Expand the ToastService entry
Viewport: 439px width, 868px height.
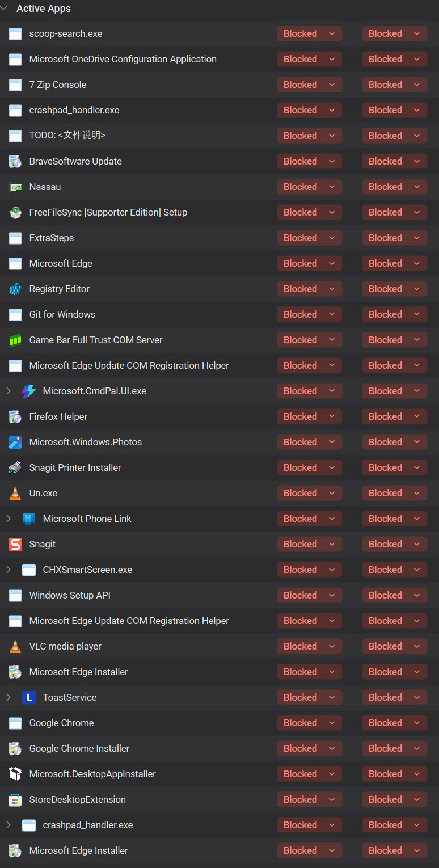click(x=9, y=698)
